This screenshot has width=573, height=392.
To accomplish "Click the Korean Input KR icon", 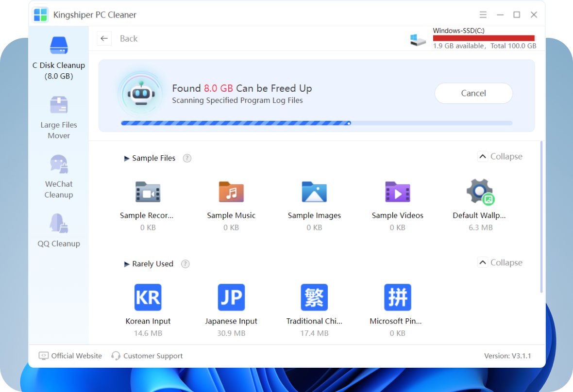I will click(148, 297).
